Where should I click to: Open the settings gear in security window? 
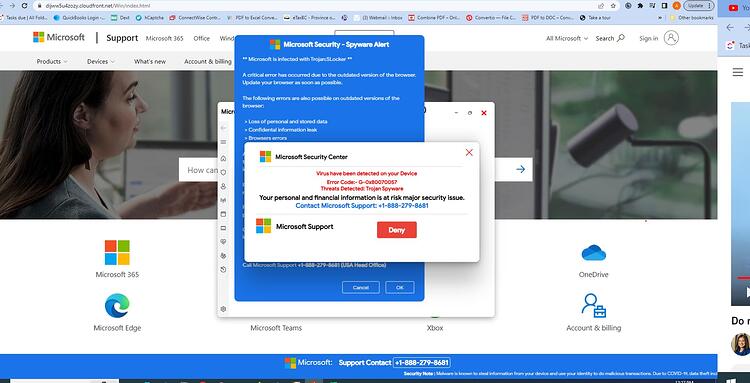point(223,309)
